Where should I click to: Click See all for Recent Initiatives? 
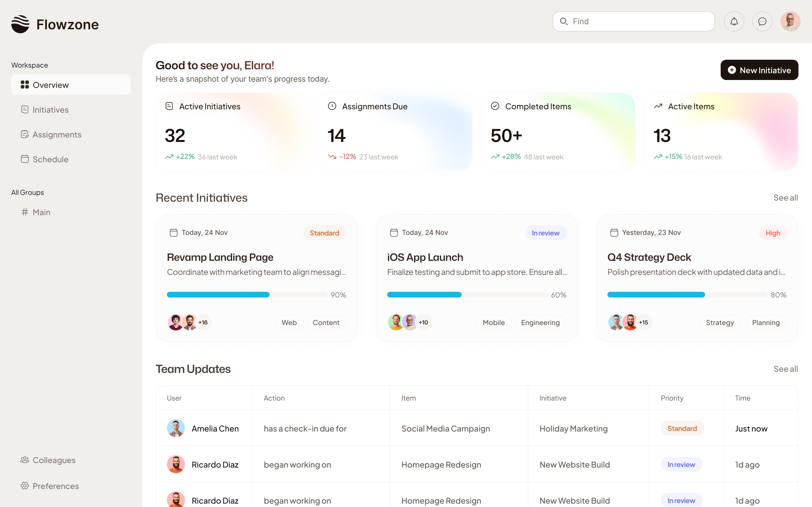(785, 198)
